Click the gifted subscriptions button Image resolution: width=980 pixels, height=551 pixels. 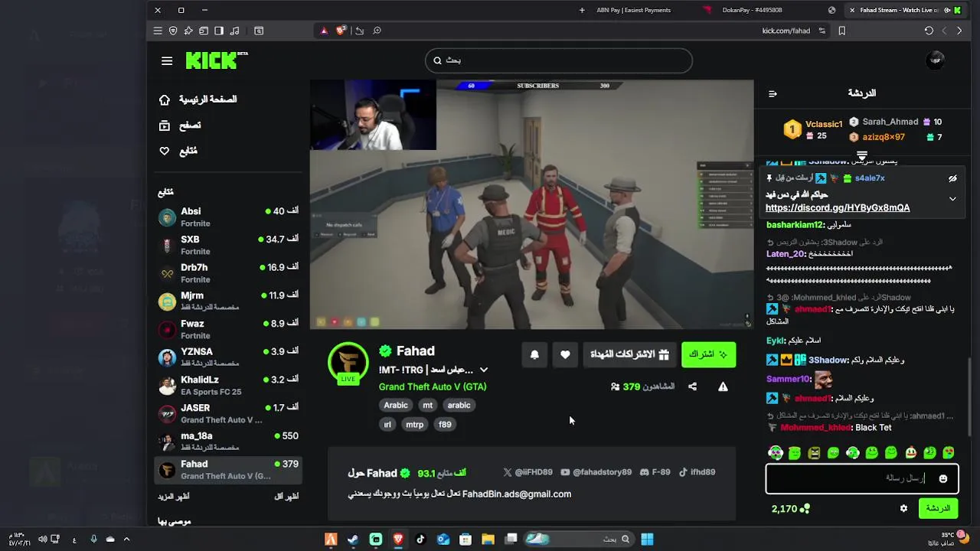629,354
